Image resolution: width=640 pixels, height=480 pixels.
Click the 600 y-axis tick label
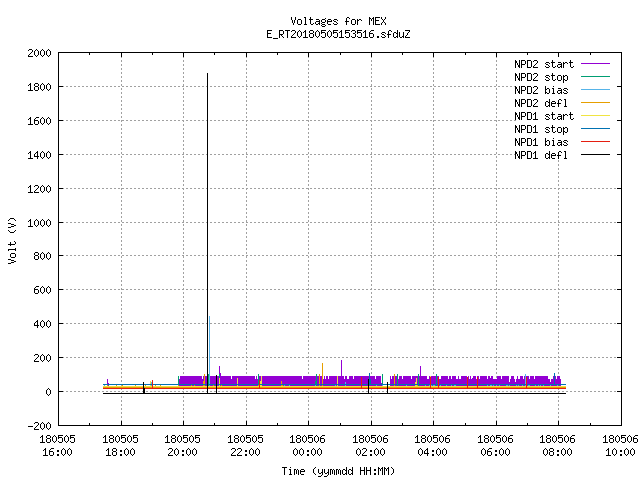[x=42, y=290]
